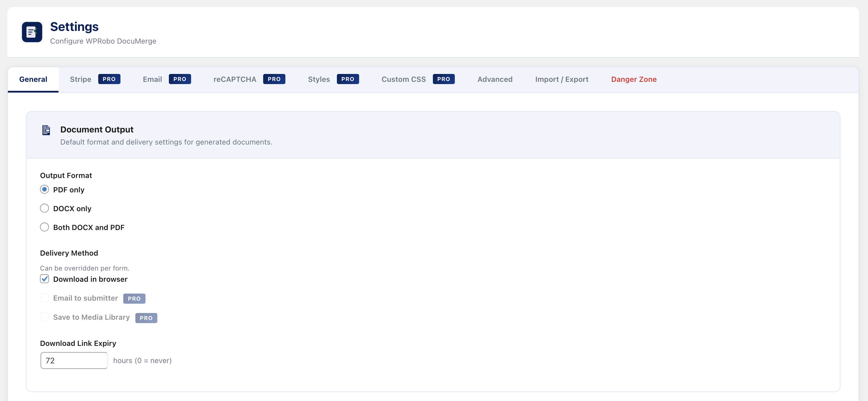Click the PRO badge beside Styles

click(347, 79)
